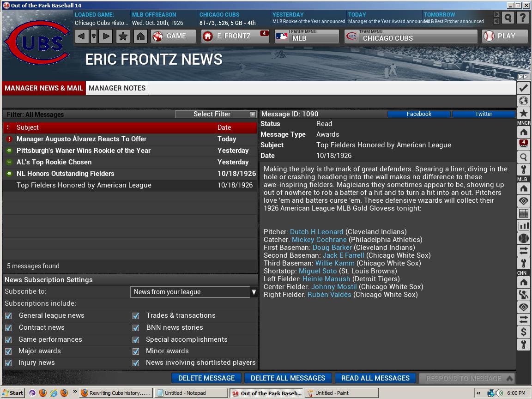Open the GAME menu
This screenshot has width=532, height=399.
click(x=174, y=36)
